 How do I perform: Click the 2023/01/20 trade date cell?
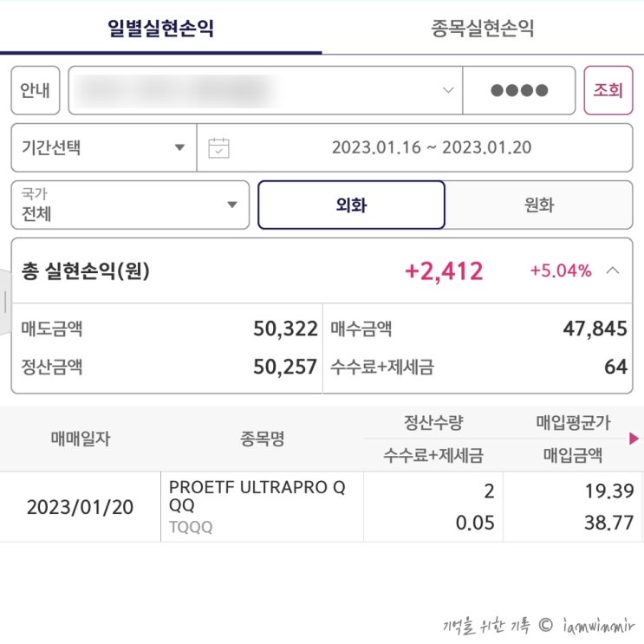pyautogui.click(x=80, y=507)
